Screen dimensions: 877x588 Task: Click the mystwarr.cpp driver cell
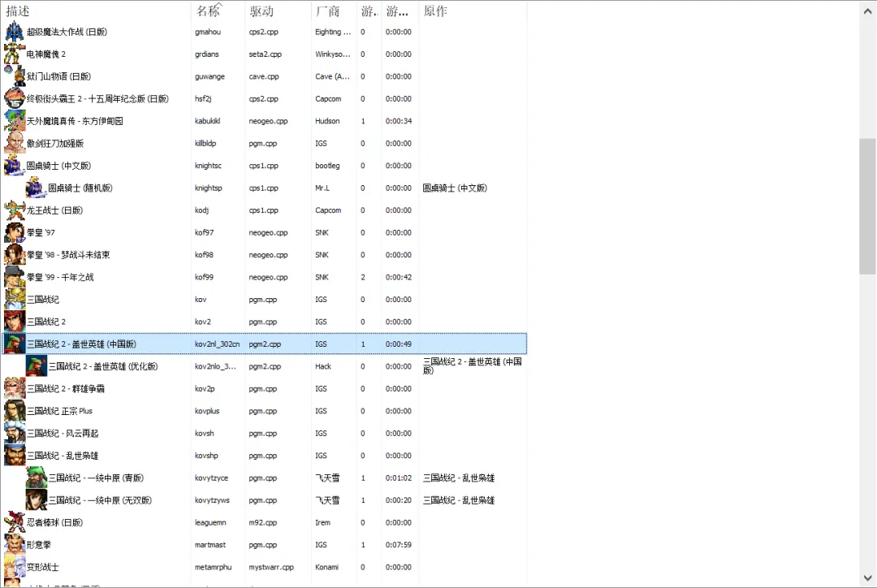271,568
